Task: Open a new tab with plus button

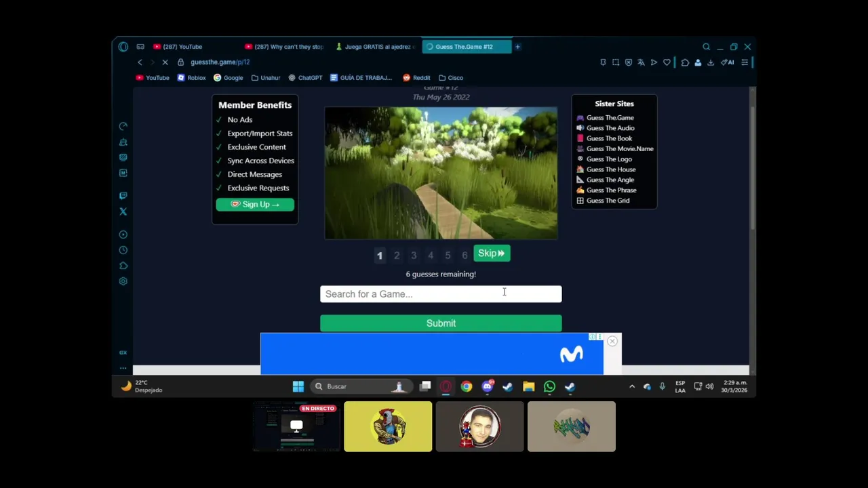Action: pyautogui.click(x=517, y=47)
